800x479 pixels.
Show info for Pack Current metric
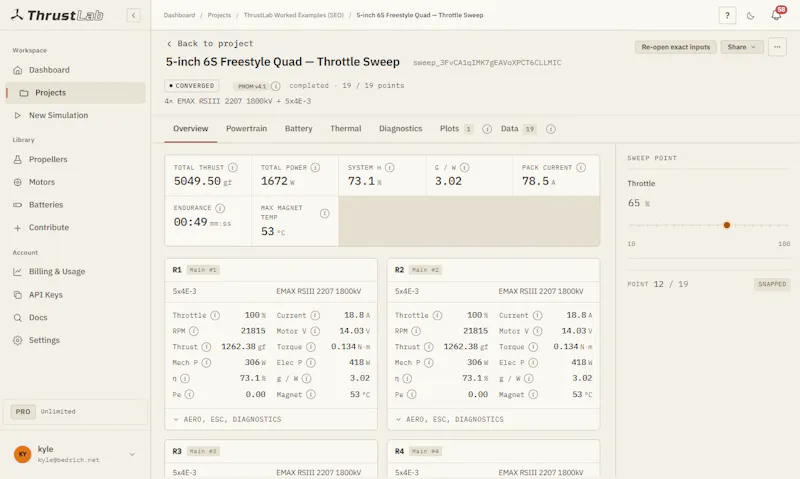[x=581, y=167]
